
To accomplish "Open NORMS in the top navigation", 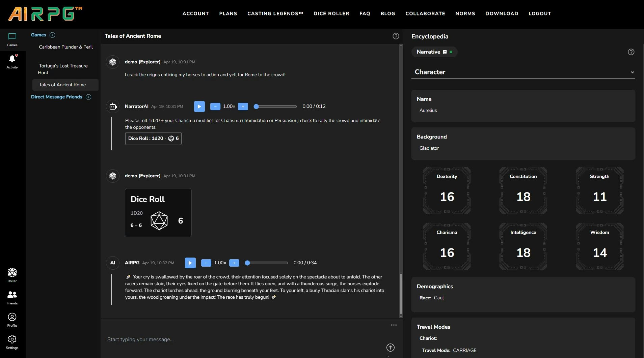I will 465,13.
